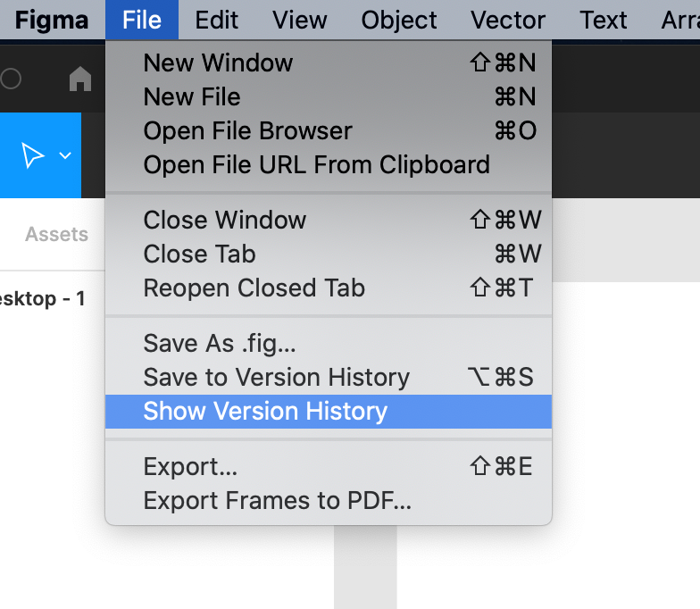
Task: Choose Save As .fig… option
Action: point(219,344)
